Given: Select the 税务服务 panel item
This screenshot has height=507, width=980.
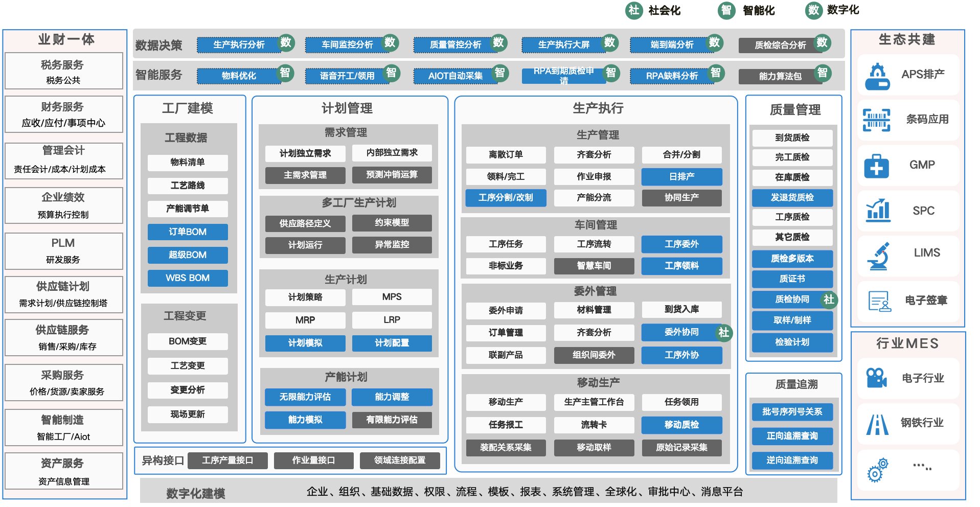Looking at the screenshot, I should click(63, 71).
